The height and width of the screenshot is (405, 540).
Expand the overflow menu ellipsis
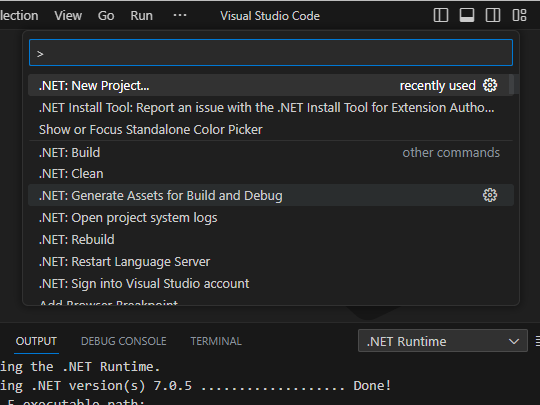click(180, 16)
